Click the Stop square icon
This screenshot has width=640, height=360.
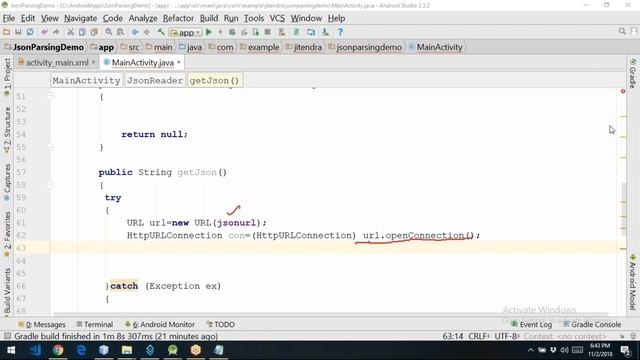[267, 32]
